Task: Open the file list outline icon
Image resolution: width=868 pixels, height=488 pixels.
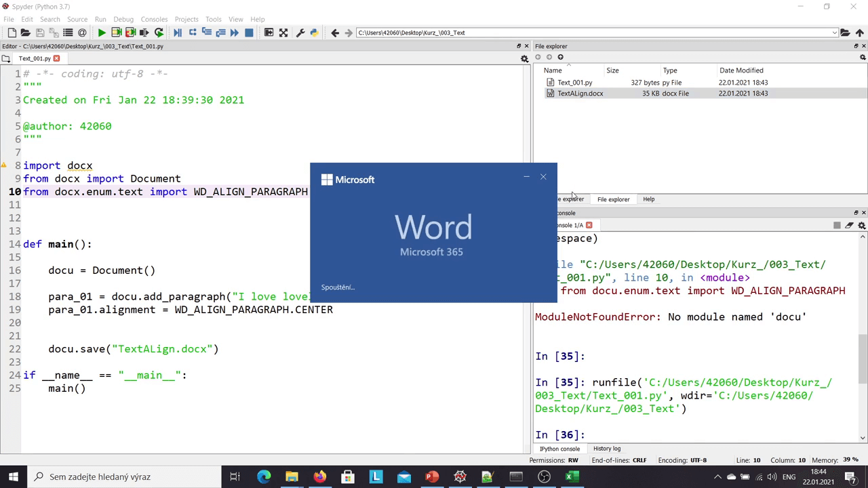Action: pos(68,33)
